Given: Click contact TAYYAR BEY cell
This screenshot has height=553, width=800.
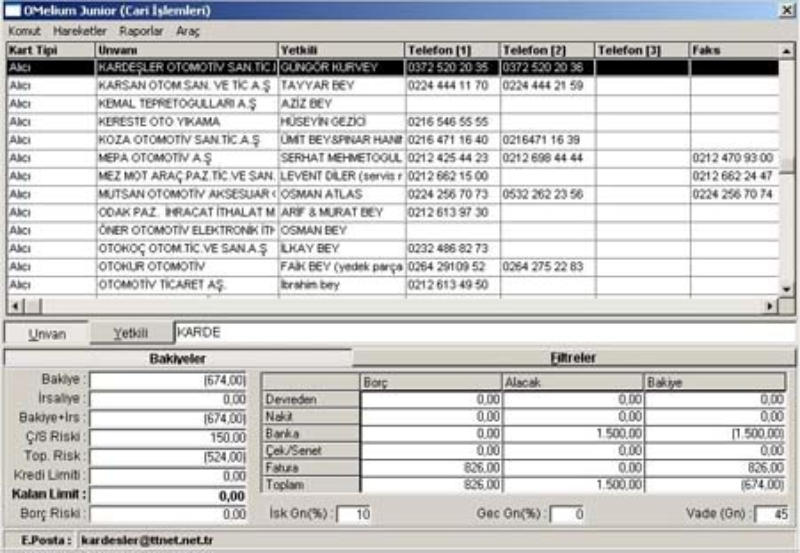Looking at the screenshot, I should (x=341, y=85).
